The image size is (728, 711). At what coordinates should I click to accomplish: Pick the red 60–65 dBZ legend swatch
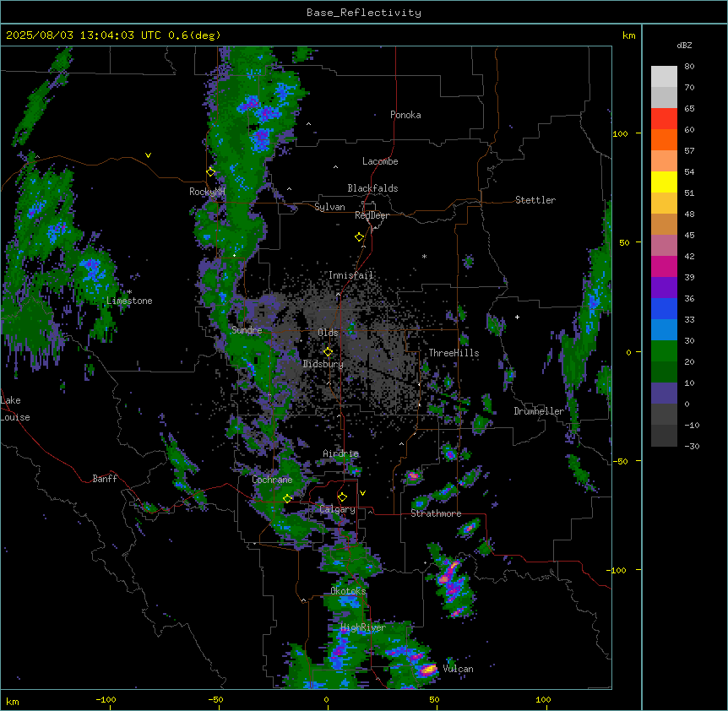coord(664,119)
